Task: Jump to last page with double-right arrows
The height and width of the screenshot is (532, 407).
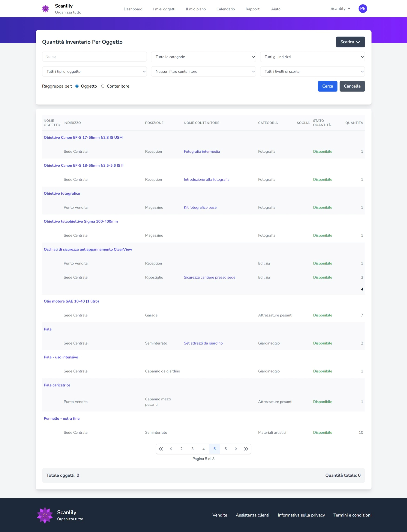Action: [246, 449]
